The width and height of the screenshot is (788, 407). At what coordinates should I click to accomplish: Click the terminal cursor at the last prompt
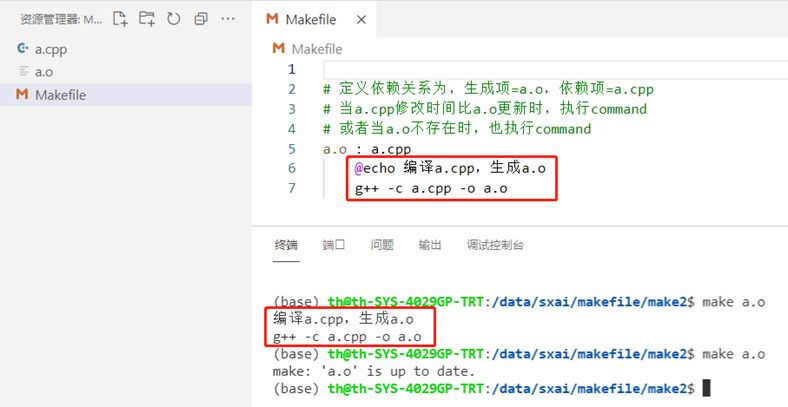pyautogui.click(x=706, y=388)
